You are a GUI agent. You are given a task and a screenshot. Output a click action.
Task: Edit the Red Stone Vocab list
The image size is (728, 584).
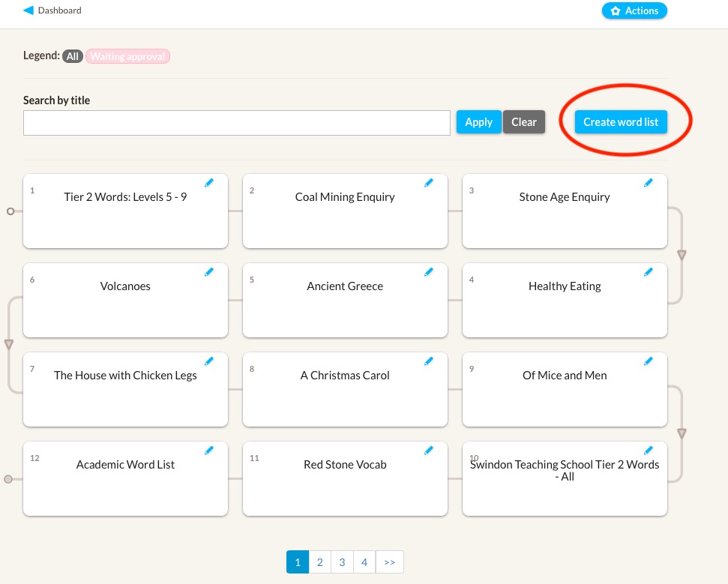click(429, 451)
